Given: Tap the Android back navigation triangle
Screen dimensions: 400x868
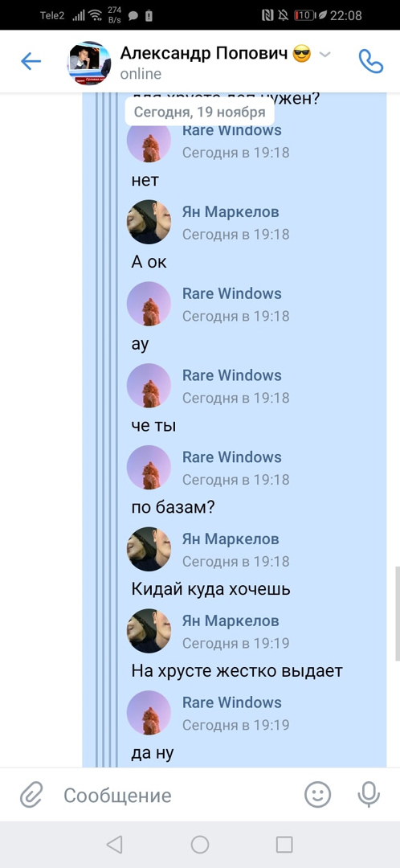Looking at the screenshot, I should point(114,844).
